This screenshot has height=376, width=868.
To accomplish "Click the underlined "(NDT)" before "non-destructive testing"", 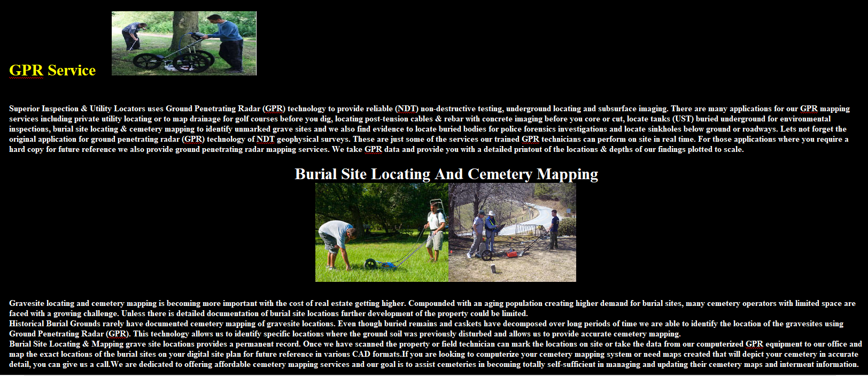I will 407,109.
